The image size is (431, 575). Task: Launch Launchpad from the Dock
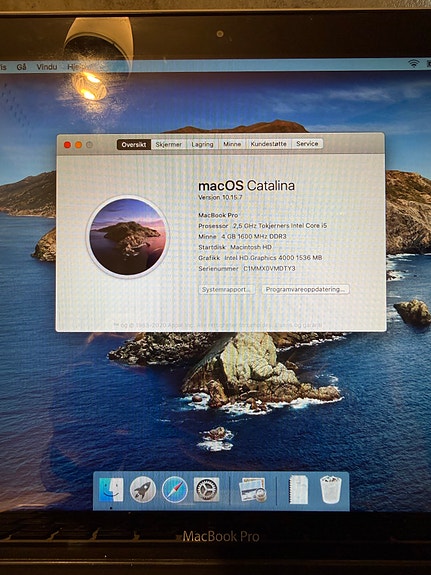(143, 490)
